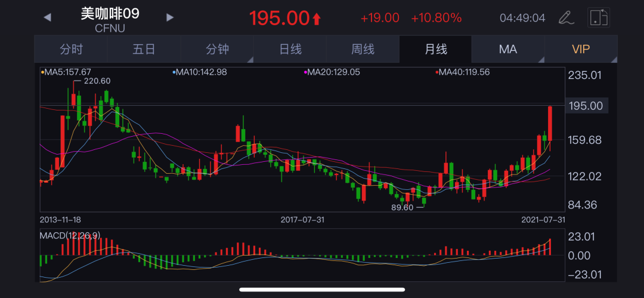644x298 pixels.
Task: Tap the MA10 blue legend label
Action: tap(200, 72)
